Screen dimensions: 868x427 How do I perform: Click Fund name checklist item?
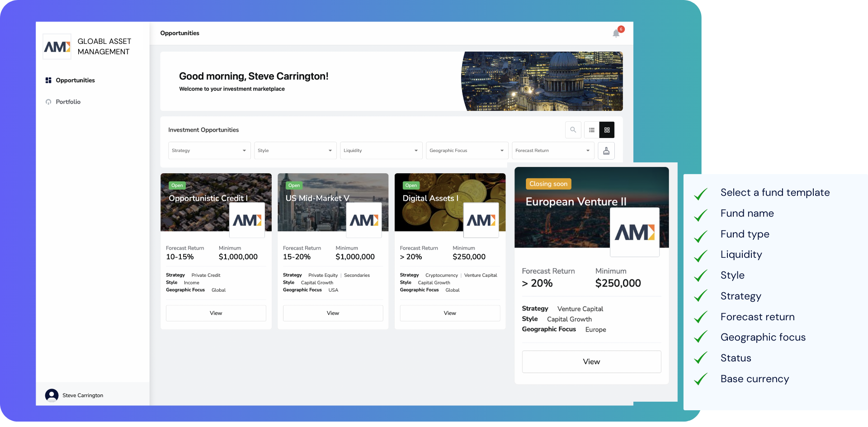(x=747, y=213)
